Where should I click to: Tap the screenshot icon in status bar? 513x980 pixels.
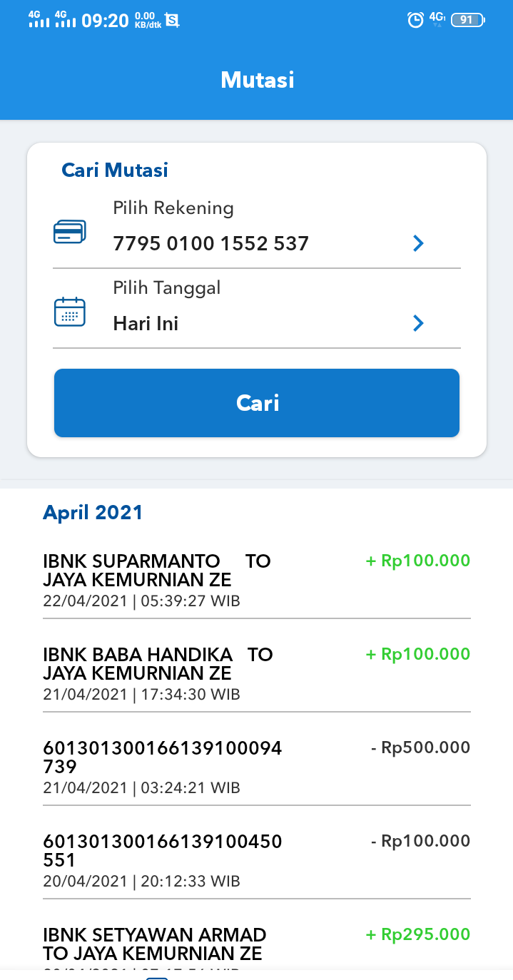point(172,20)
